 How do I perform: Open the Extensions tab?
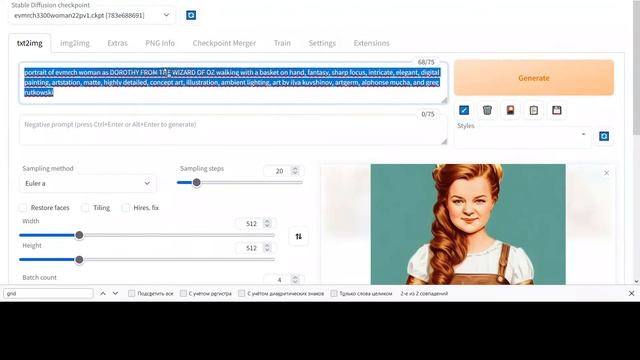click(371, 43)
